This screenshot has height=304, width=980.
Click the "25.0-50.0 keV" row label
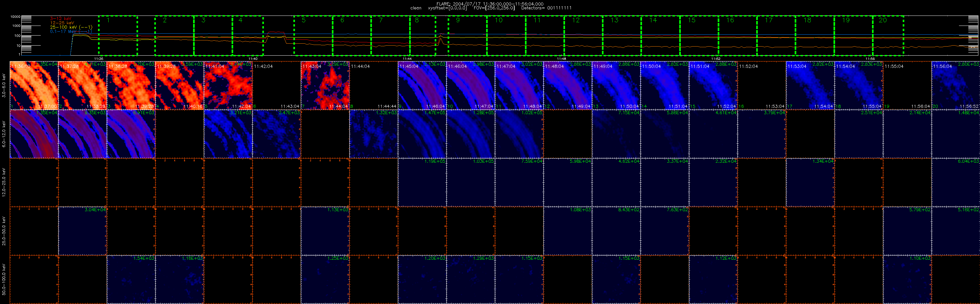coord(4,231)
